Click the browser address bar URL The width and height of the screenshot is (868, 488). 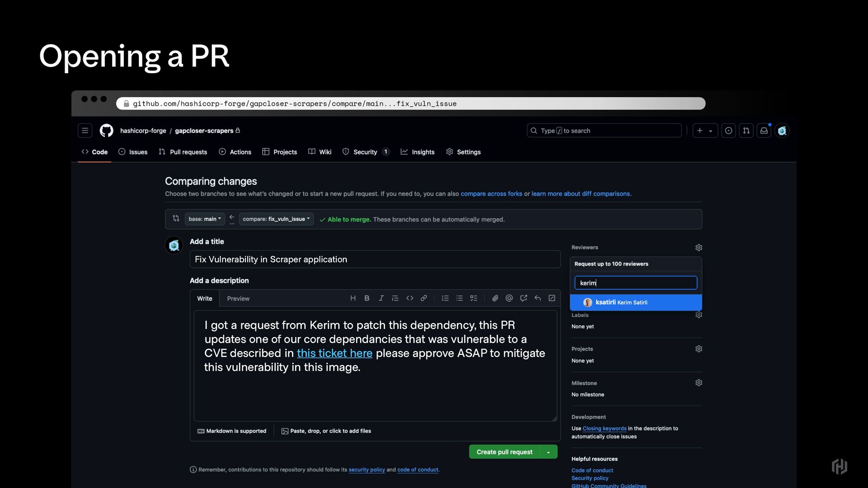pos(410,103)
